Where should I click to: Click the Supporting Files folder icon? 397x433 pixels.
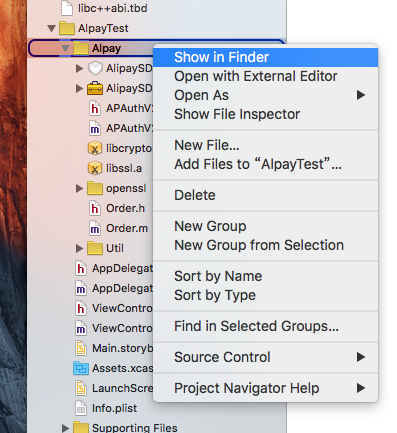point(81,427)
